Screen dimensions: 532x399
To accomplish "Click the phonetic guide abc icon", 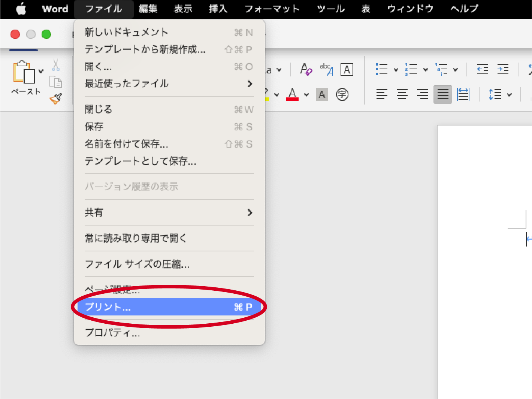I will (327, 69).
